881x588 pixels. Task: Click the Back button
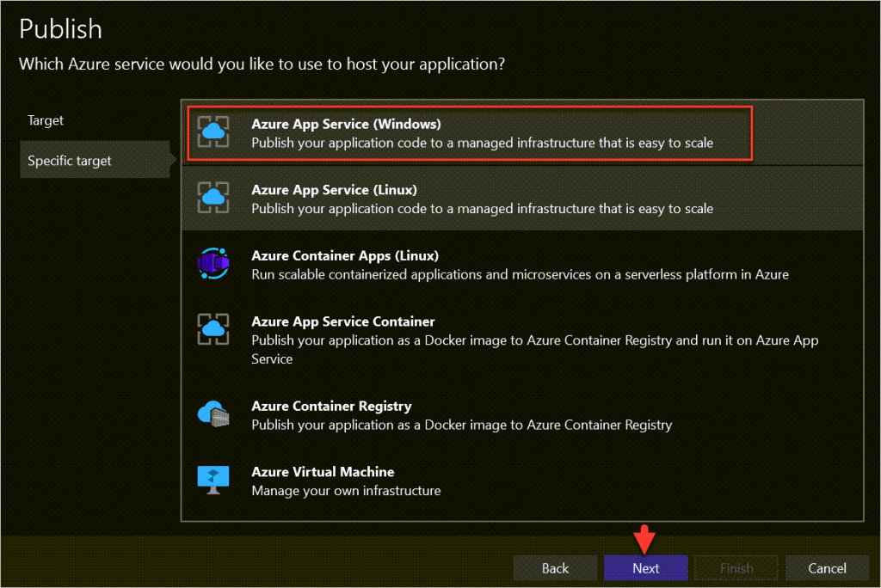(x=555, y=567)
